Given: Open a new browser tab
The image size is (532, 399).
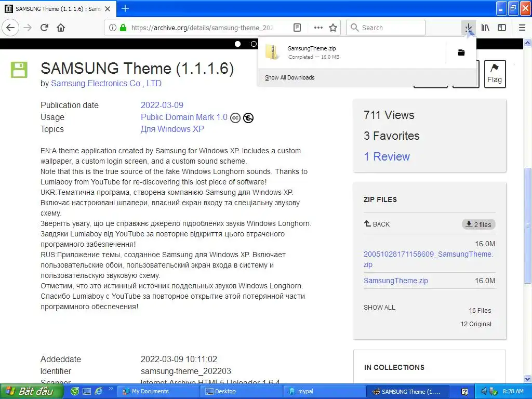Looking at the screenshot, I should (125, 8).
